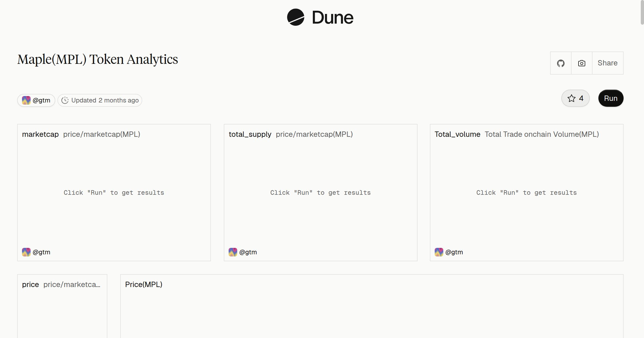Click the Dune logo icon
This screenshot has width=644, height=338.
click(295, 17)
